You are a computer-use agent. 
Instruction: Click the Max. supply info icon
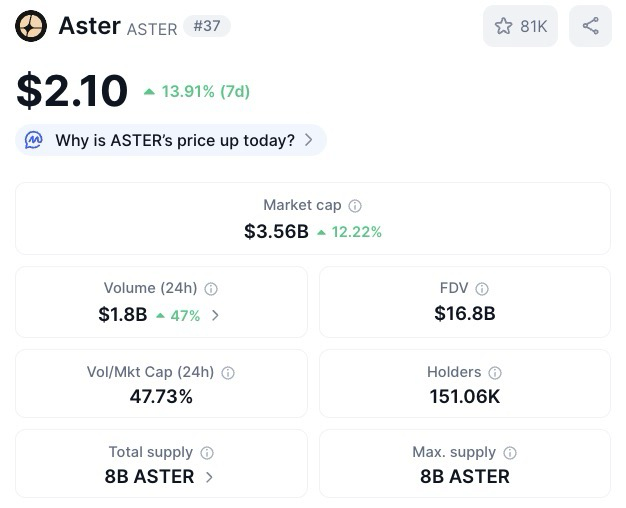click(510, 453)
